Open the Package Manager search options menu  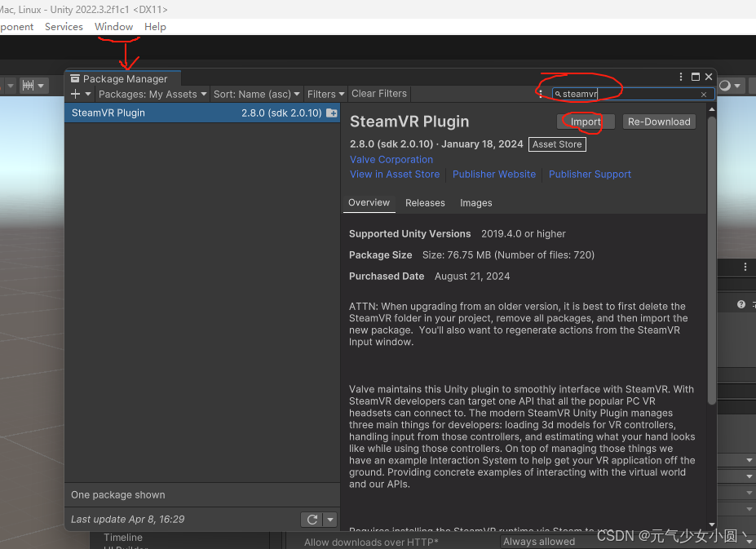[x=541, y=94]
